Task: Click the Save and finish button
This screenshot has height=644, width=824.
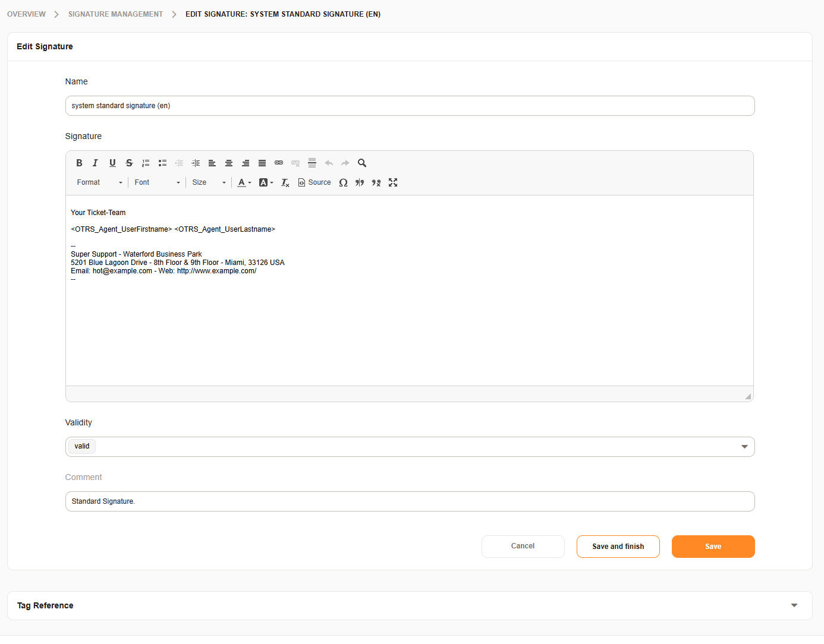Action: point(618,547)
